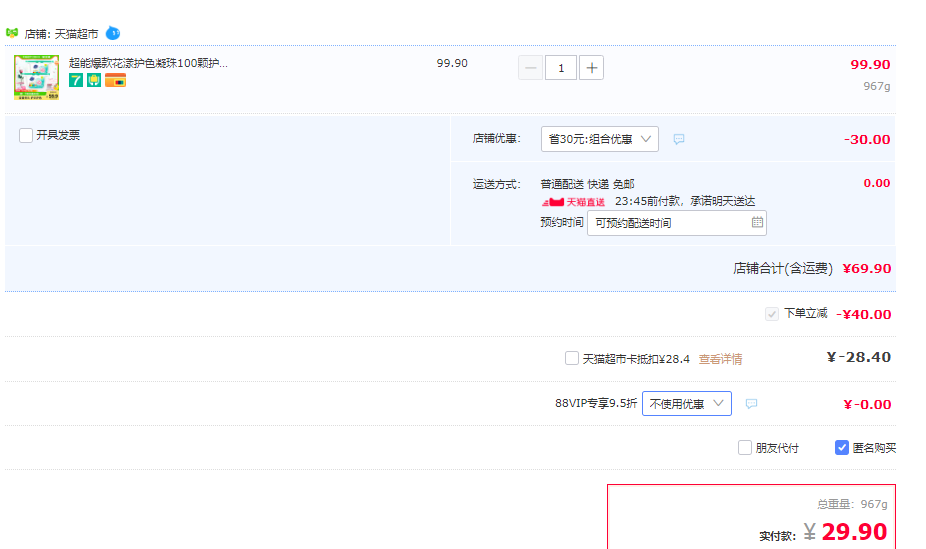
Task: Click the 普通配送 快递 免邮 shipping text
Action: click(588, 184)
